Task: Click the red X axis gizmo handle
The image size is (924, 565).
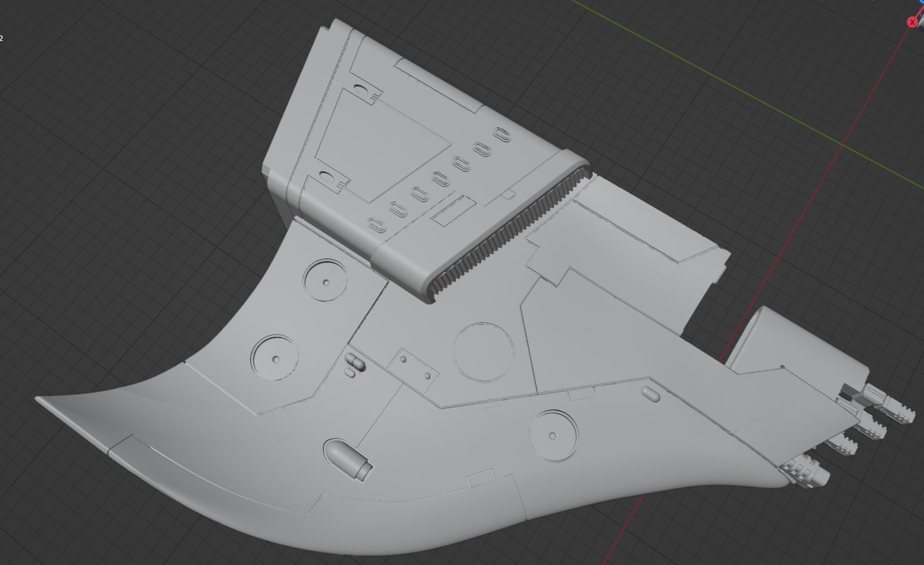Action: (x=913, y=22)
